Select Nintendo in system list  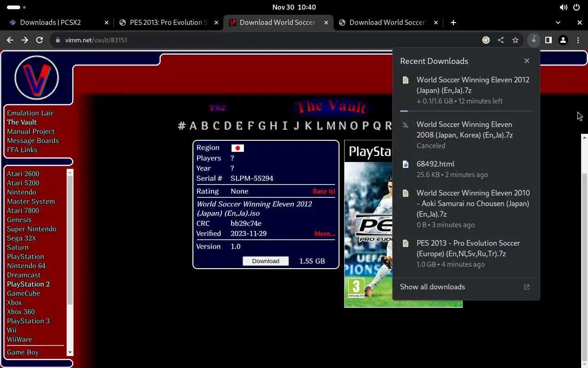(x=21, y=192)
